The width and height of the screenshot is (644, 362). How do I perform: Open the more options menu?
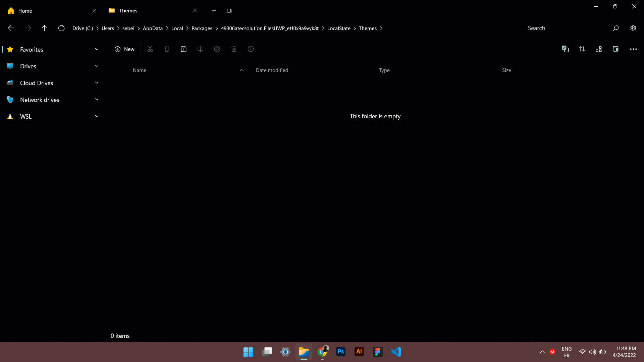[x=634, y=49]
